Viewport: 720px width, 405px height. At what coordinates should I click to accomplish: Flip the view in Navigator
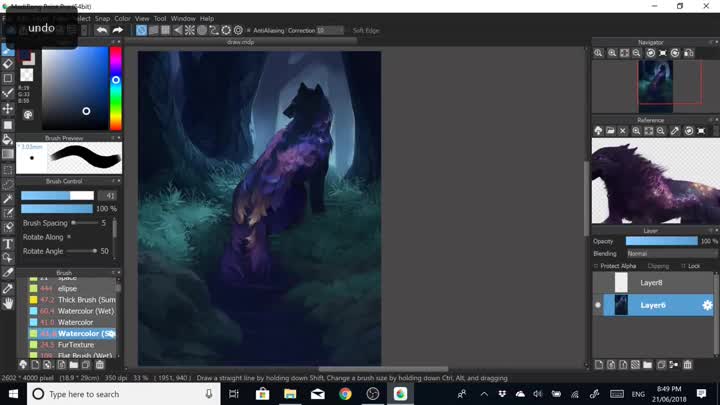689,53
